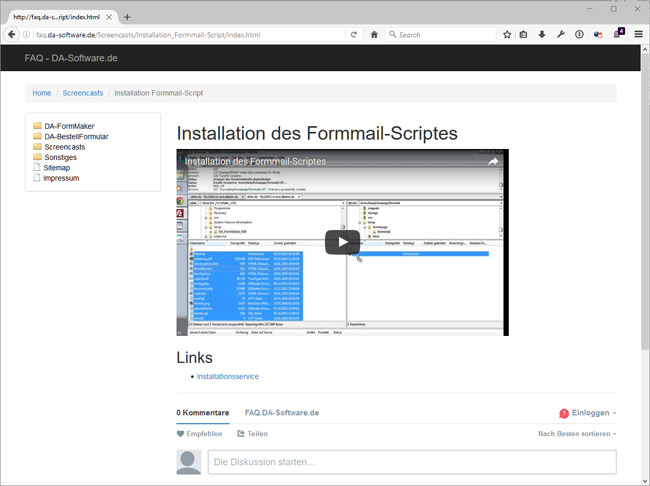Click the video title overlay text
The height and width of the screenshot is (486, 650).
click(255, 161)
